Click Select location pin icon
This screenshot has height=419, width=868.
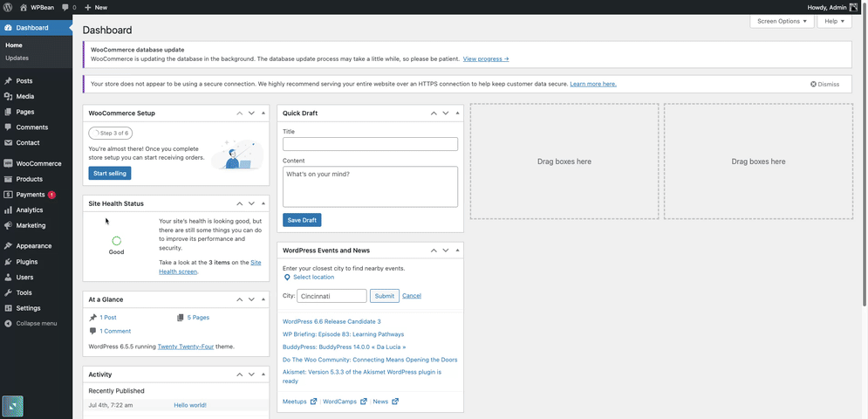click(287, 277)
